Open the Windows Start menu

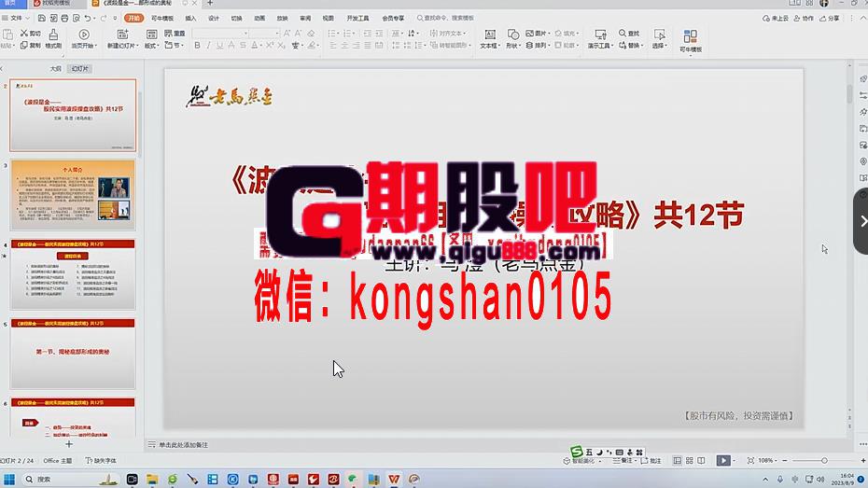(9, 480)
